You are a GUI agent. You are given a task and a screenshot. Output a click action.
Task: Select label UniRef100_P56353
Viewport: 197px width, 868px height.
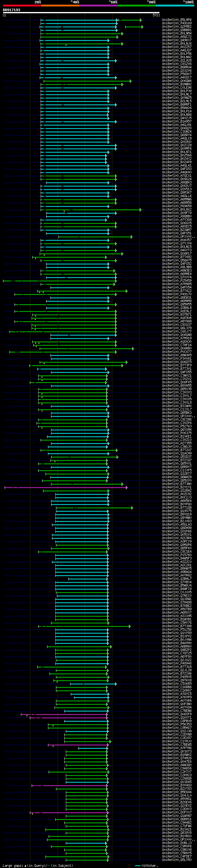(x=177, y=724)
